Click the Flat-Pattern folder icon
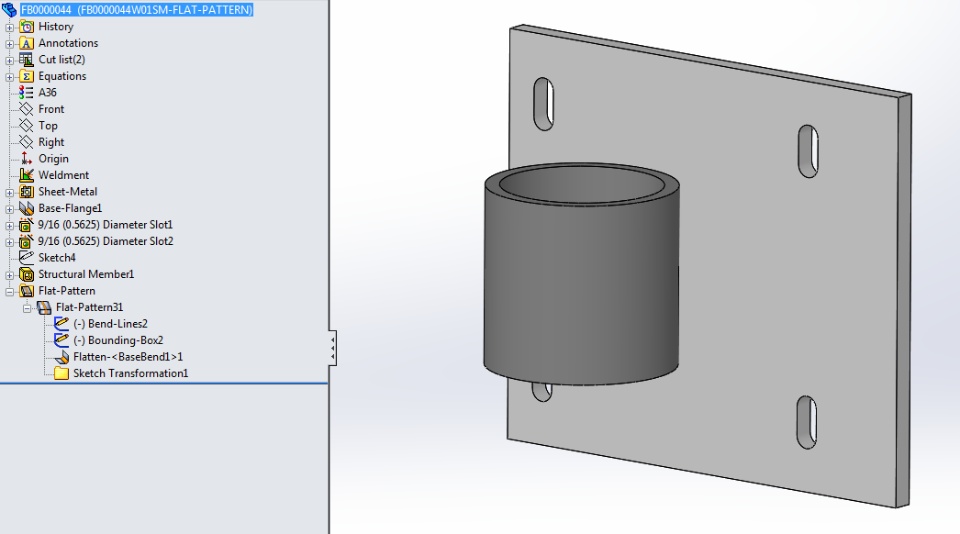 26,291
